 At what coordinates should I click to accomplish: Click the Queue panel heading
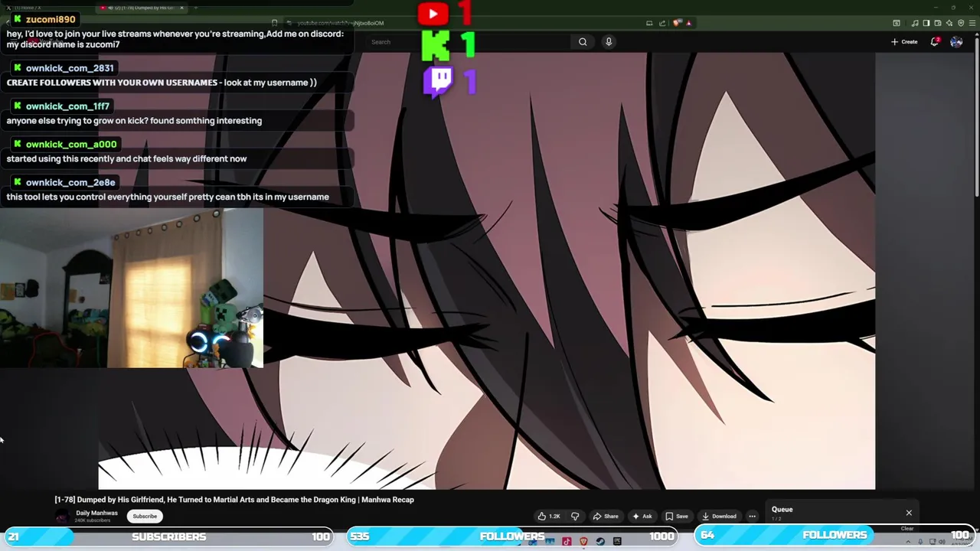point(782,510)
